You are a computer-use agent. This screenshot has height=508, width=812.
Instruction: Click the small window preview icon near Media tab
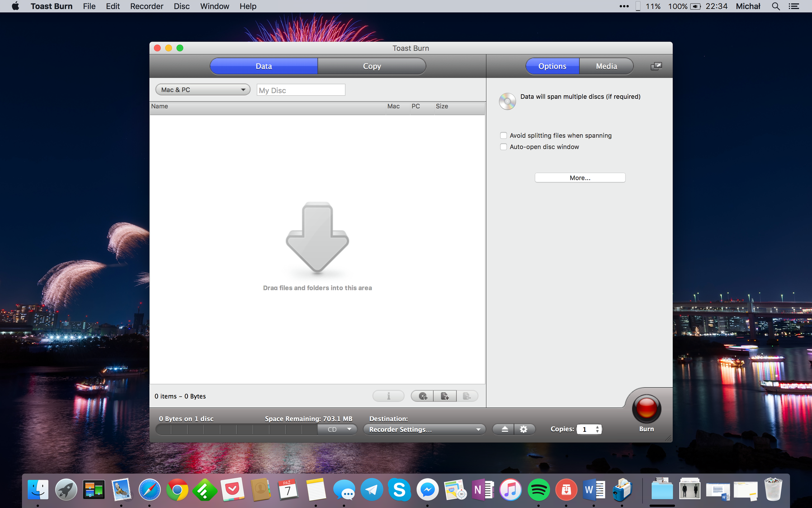656,66
